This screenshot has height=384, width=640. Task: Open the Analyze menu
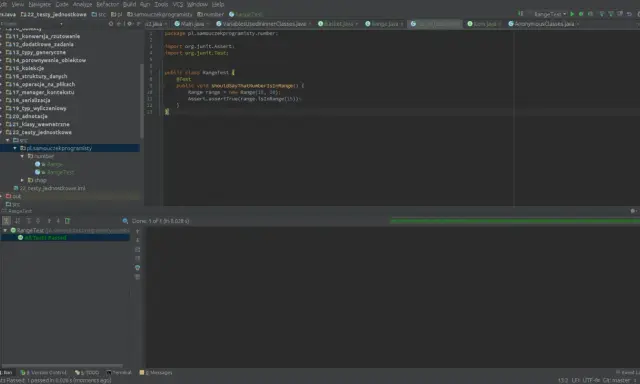[x=82, y=4]
